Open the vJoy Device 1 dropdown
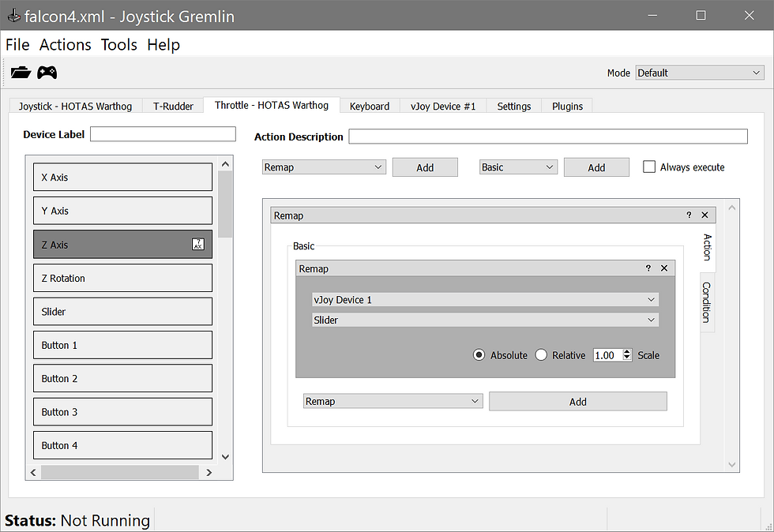This screenshot has height=532, width=774. coord(485,300)
